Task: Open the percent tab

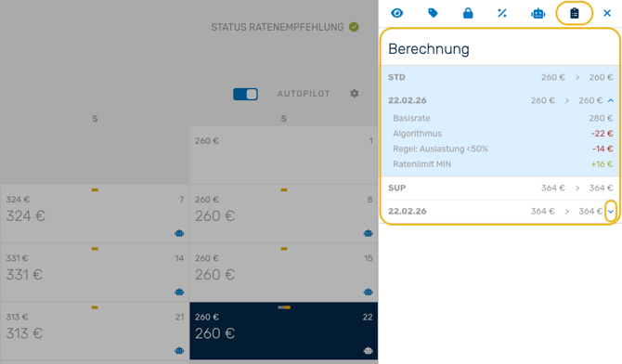Action: [x=502, y=13]
